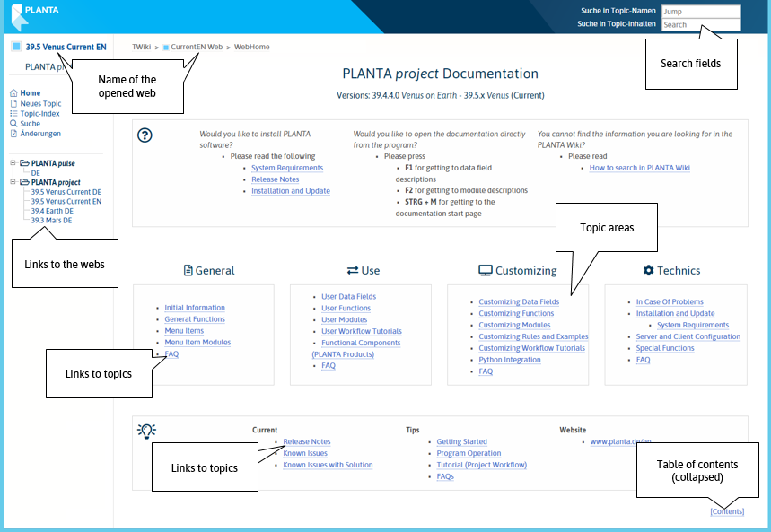Open FAQs link under Tips
Image resolution: width=771 pixels, height=532 pixels.
click(x=445, y=476)
